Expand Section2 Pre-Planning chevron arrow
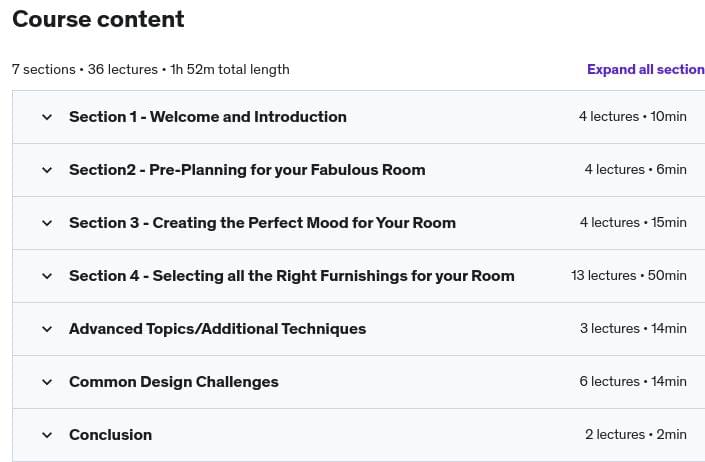The height and width of the screenshot is (462, 705). [x=46, y=170]
